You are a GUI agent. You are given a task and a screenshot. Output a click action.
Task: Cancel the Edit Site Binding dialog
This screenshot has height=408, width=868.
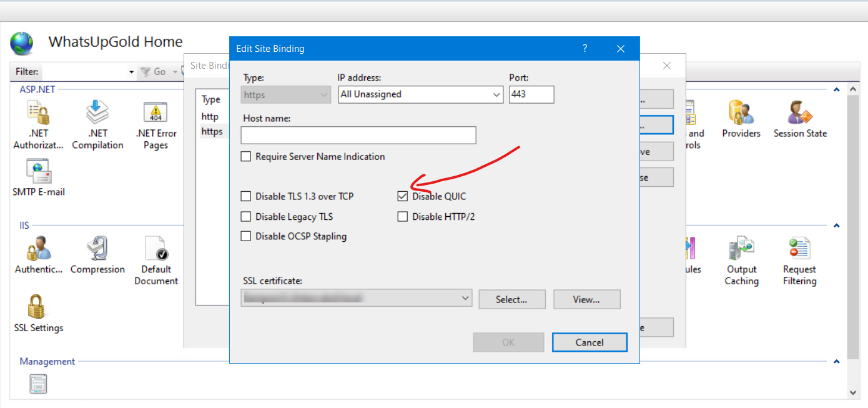(x=589, y=342)
